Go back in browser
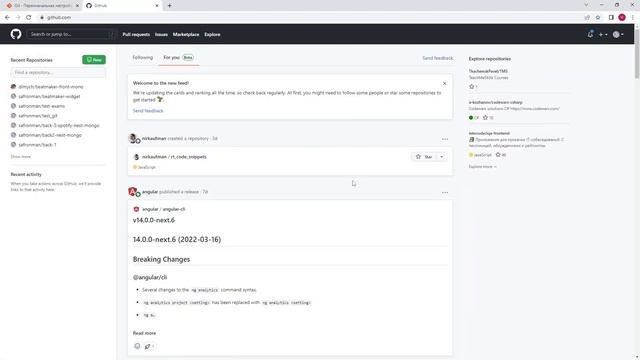 pyautogui.click(x=7, y=18)
